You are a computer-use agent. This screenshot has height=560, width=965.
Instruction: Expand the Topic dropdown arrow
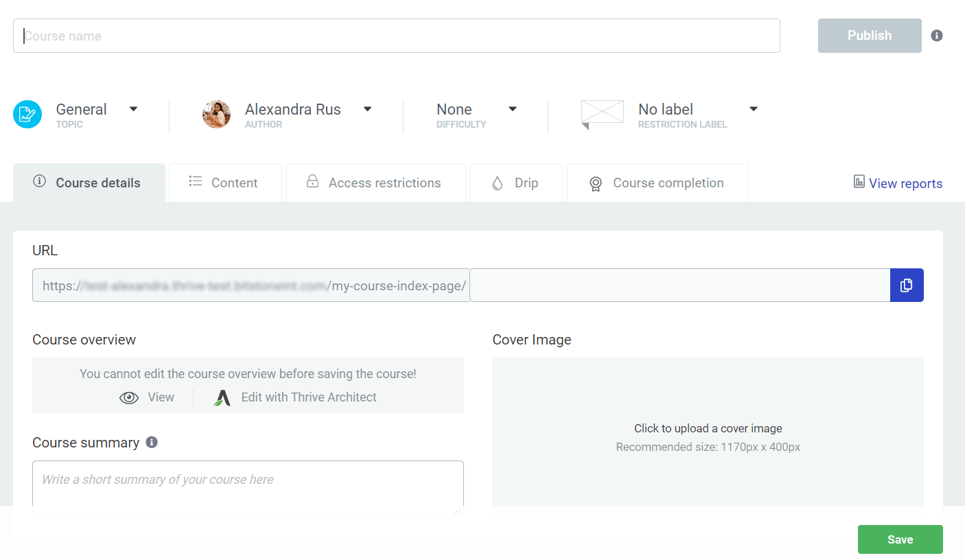(134, 109)
